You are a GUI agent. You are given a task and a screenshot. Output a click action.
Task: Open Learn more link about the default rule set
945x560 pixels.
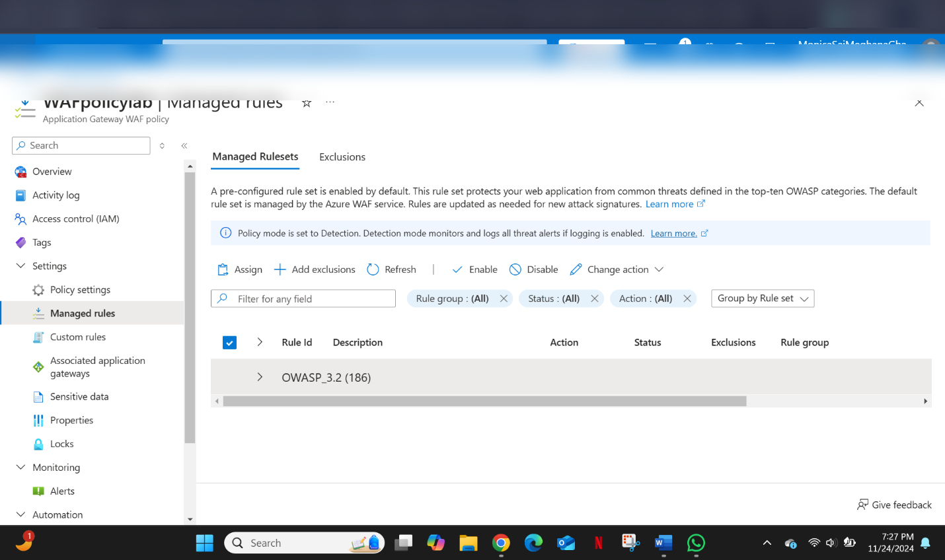(x=675, y=204)
